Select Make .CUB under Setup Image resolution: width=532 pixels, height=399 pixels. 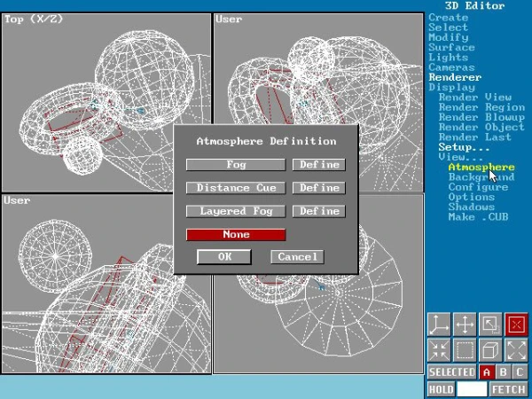pos(479,217)
